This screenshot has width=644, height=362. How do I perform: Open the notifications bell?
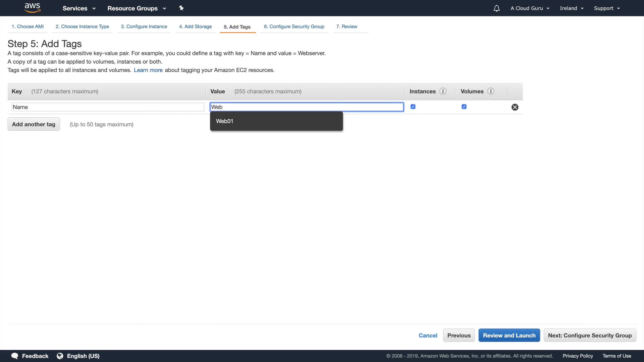[x=496, y=8]
